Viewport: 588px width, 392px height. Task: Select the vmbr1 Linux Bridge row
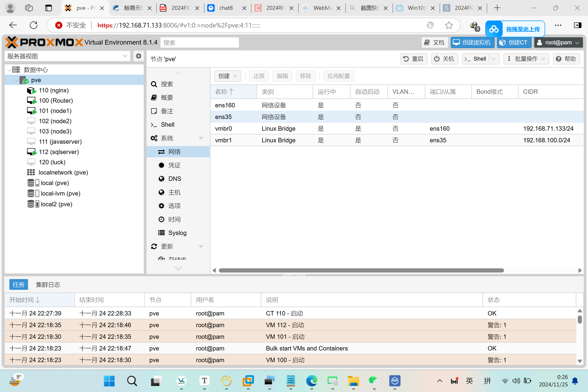397,140
